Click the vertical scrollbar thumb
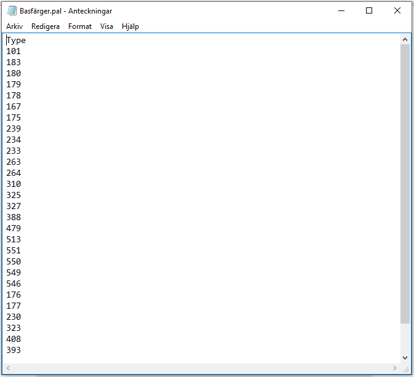 [405, 184]
